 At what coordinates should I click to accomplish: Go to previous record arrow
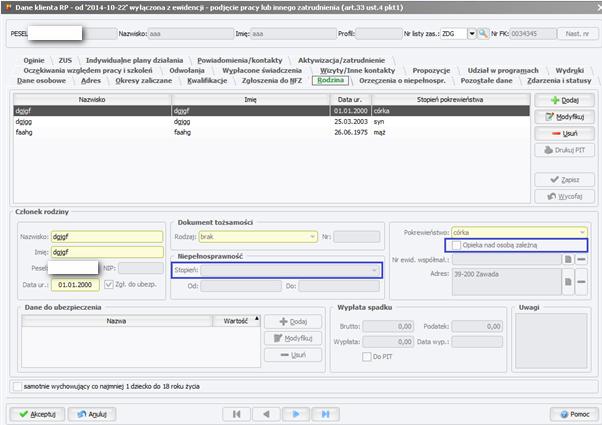(x=266, y=414)
